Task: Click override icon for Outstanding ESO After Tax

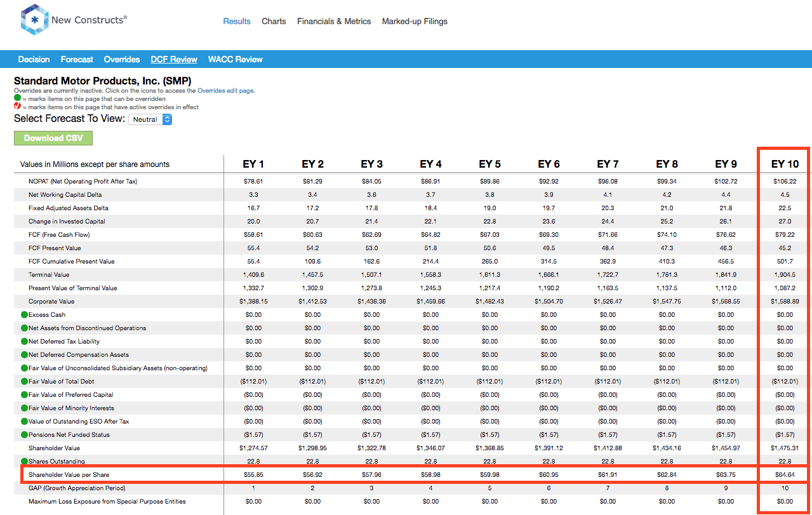Action: (24, 422)
